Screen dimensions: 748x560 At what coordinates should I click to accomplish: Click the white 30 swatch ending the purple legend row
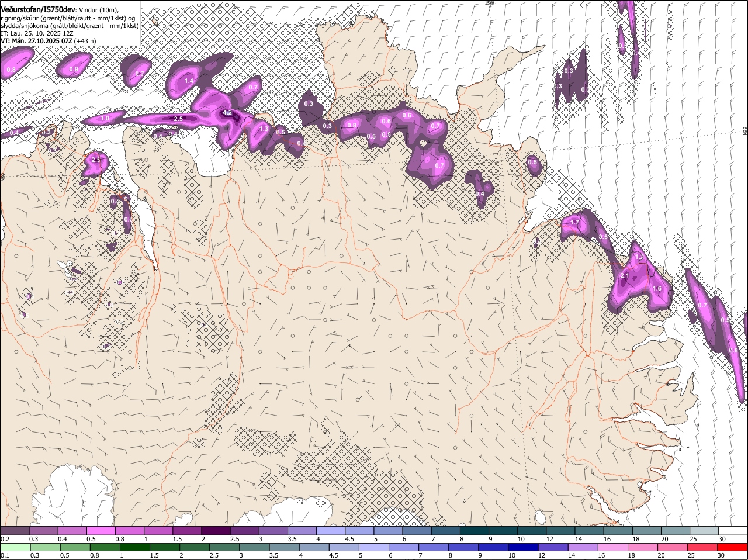pos(733,531)
